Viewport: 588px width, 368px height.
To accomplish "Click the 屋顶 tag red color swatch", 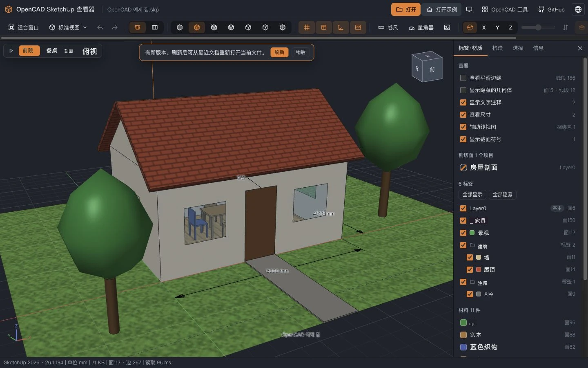I will pos(479,269).
